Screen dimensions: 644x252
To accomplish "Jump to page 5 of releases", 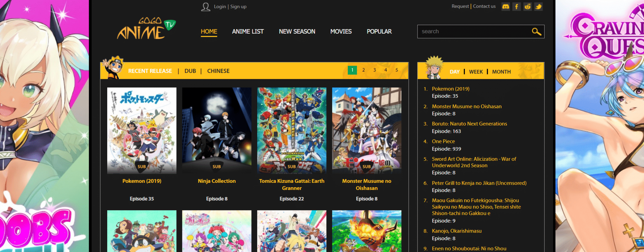I will (x=397, y=70).
